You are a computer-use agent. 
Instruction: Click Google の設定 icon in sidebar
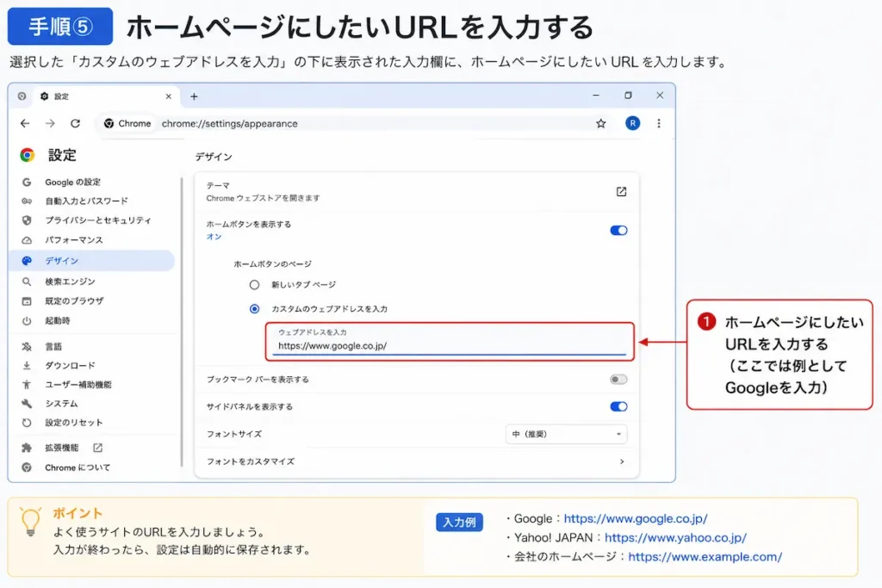click(27, 183)
